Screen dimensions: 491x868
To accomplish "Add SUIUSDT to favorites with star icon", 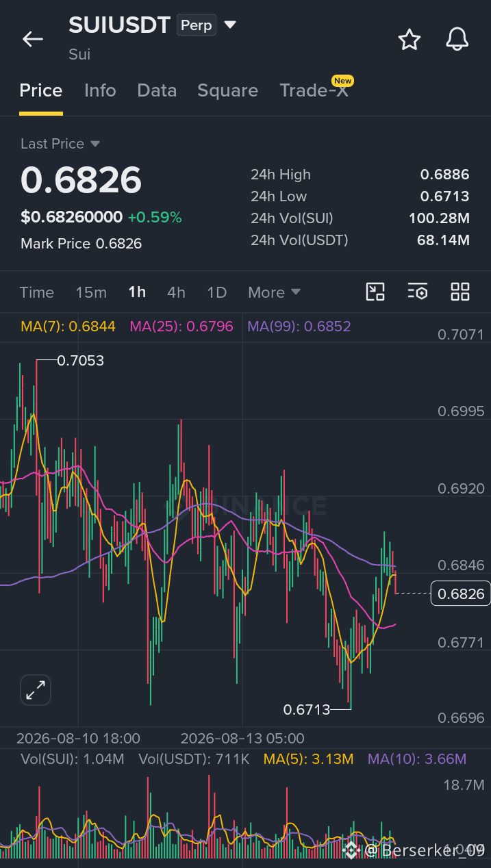I will point(410,40).
